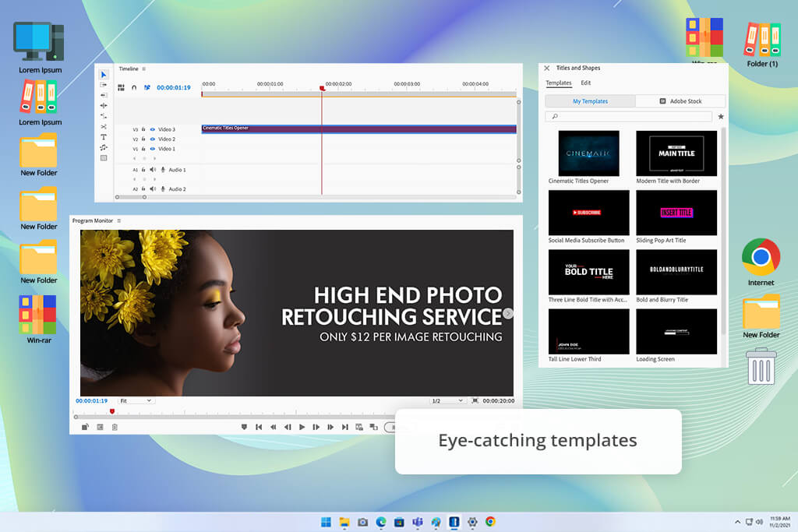Hide Video 2 track with eye icon

click(152, 139)
